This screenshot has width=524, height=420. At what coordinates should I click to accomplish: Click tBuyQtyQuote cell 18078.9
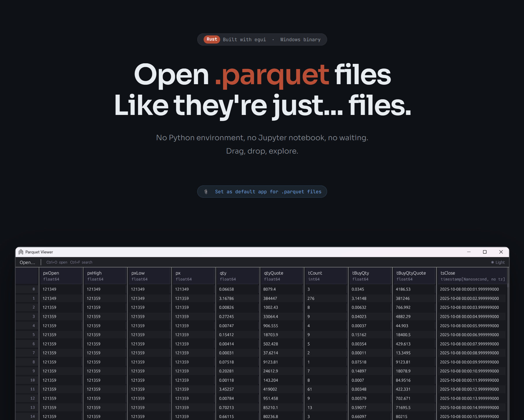403,371
